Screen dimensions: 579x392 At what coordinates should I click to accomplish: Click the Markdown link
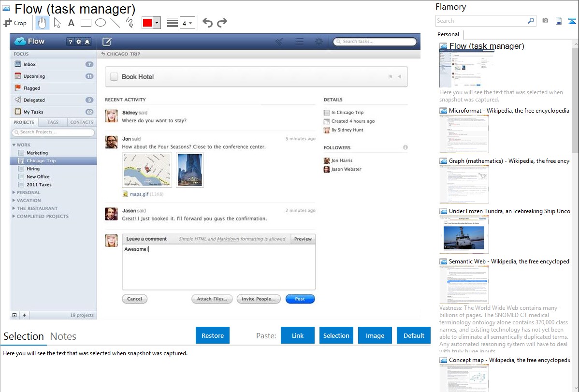(228, 239)
